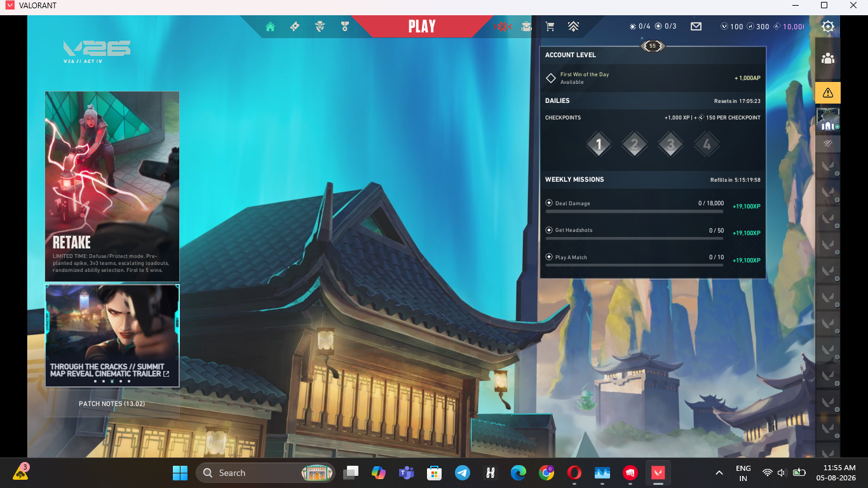Open the Premier chevrons icon
Image resolution: width=868 pixels, height=488 pixels.
tap(573, 27)
